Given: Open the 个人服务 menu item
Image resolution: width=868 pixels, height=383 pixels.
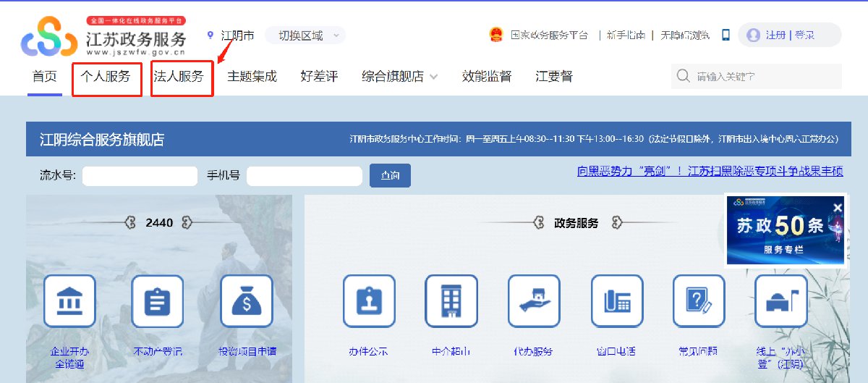Looking at the screenshot, I should pos(106,76).
